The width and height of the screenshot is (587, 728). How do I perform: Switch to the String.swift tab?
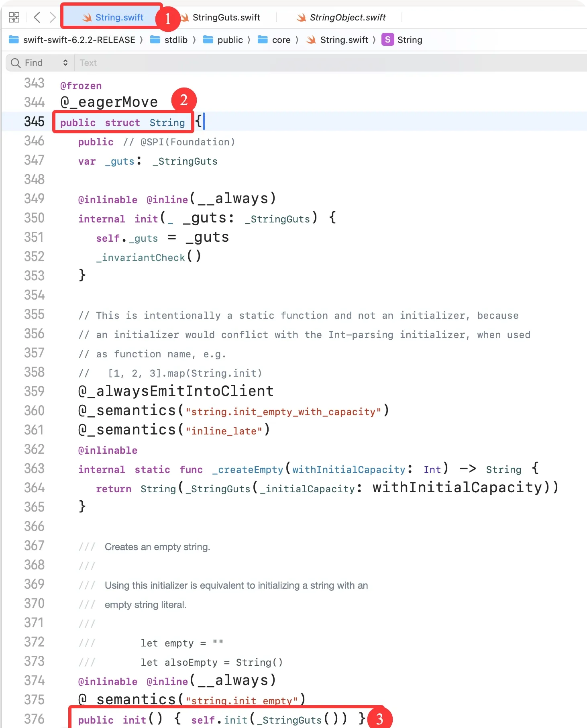(112, 17)
